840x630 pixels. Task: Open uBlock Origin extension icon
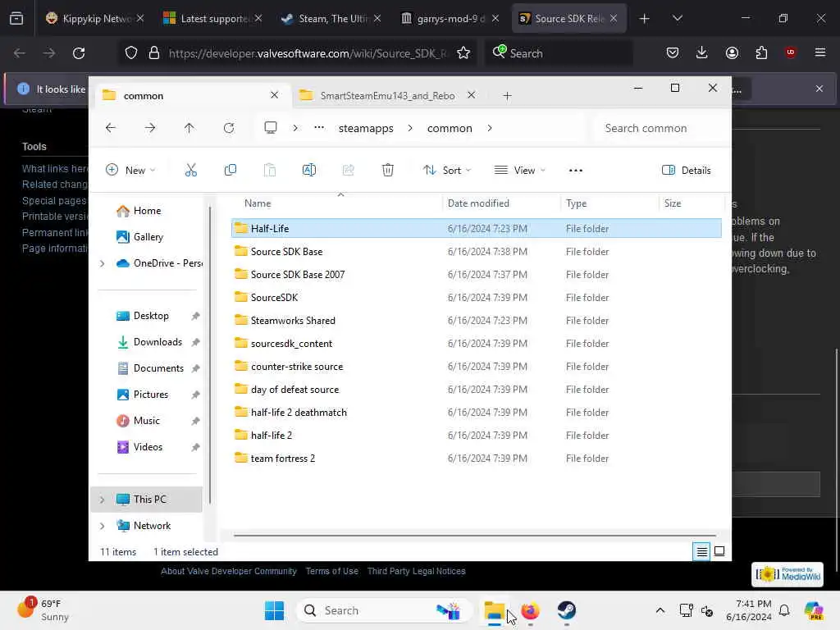pyautogui.click(x=791, y=52)
